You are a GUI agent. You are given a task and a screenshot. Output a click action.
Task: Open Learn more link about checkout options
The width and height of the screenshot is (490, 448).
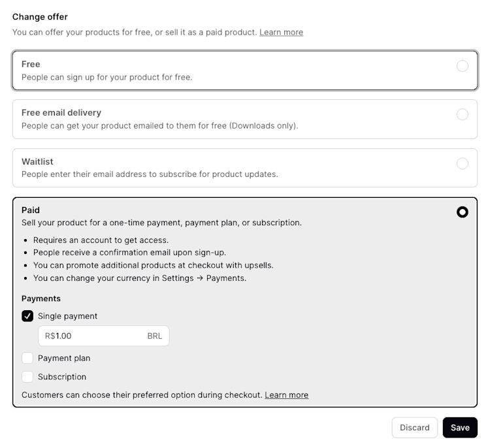[286, 395]
